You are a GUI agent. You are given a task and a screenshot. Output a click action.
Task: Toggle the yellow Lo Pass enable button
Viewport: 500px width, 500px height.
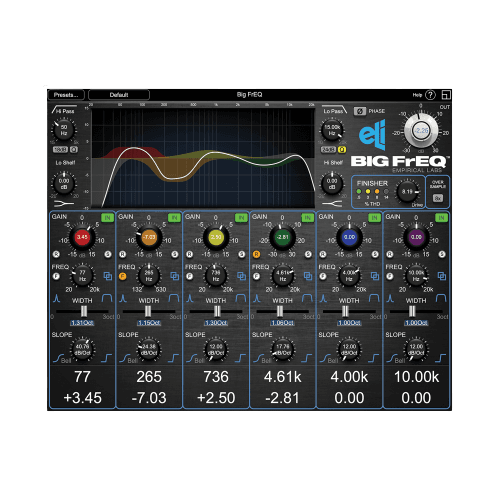(x=342, y=150)
